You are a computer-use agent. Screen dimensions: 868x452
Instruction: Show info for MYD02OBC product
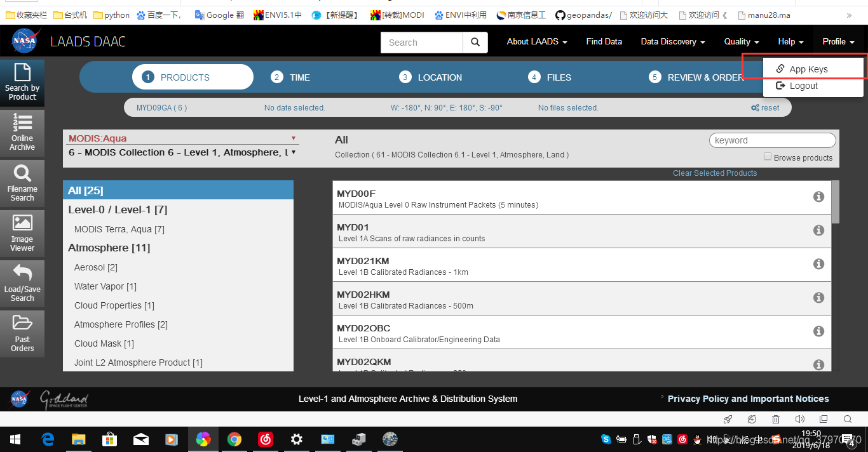click(818, 331)
